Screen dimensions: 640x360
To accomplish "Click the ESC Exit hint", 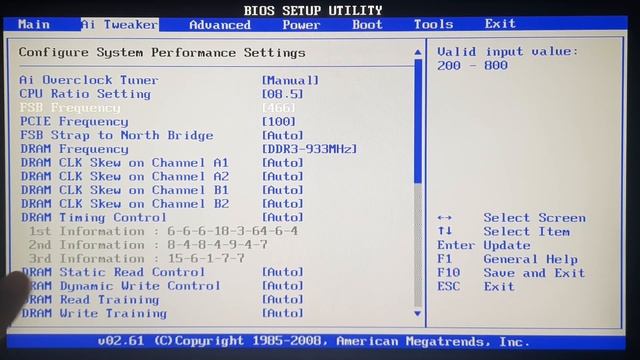I will tap(476, 287).
